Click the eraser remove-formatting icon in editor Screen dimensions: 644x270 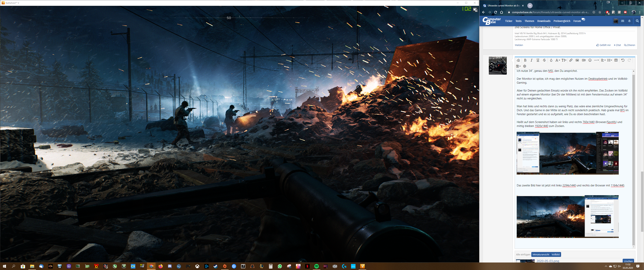point(518,60)
